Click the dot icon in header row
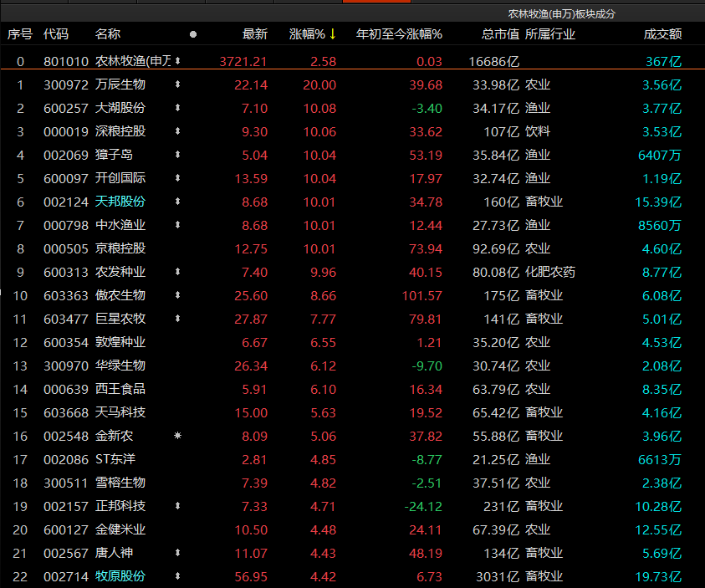 [193, 34]
